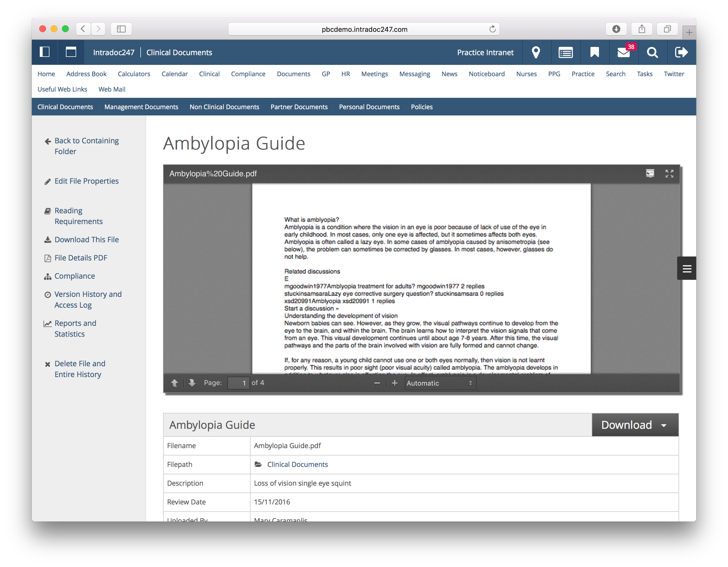This screenshot has width=728, height=567.
Task: Click the magnifier search icon in header
Action: pos(652,52)
